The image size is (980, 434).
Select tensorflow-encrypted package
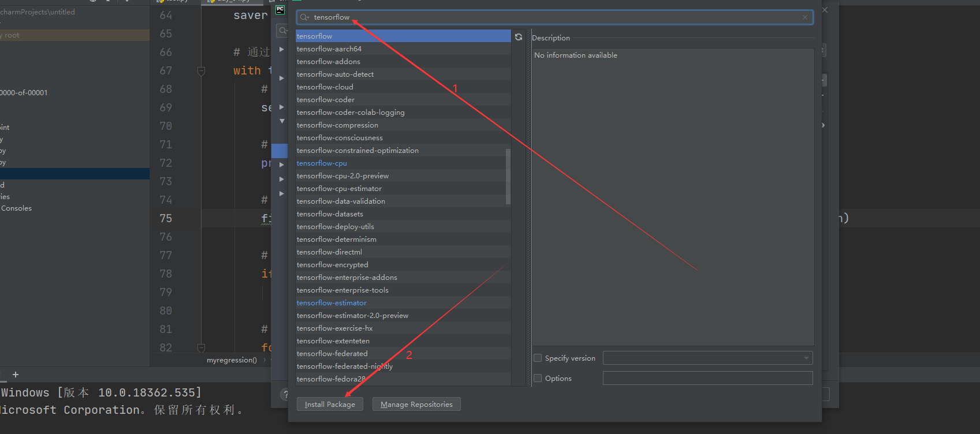[x=403, y=264]
